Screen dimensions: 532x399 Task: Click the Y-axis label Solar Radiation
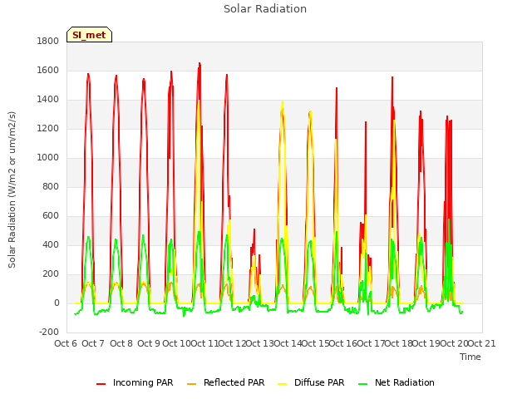[12, 190]
